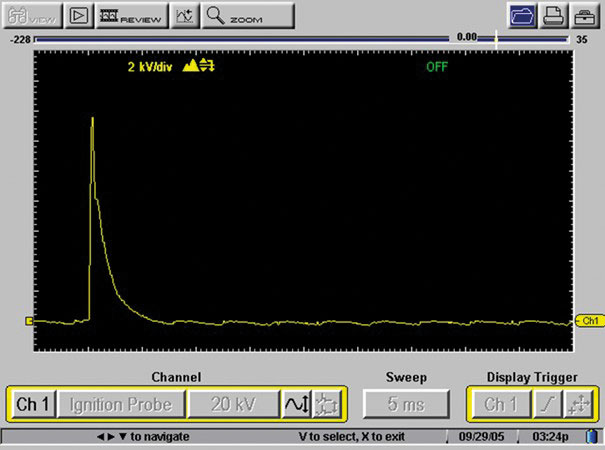Open the toolbox icon
Image resolution: width=605 pixels, height=450 pixels.
pyautogui.click(x=583, y=16)
